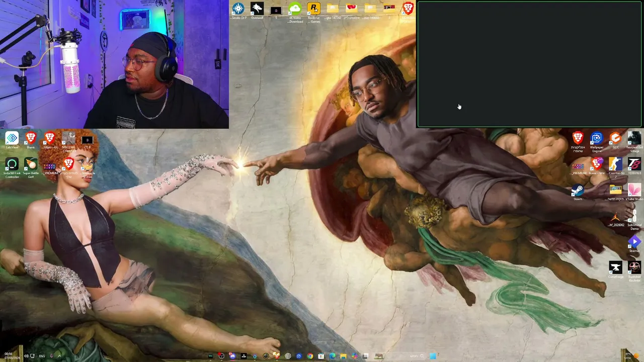The height and width of the screenshot is (362, 644).
Task: Open the LetsView desktop shortcut
Action: [x=12, y=140]
